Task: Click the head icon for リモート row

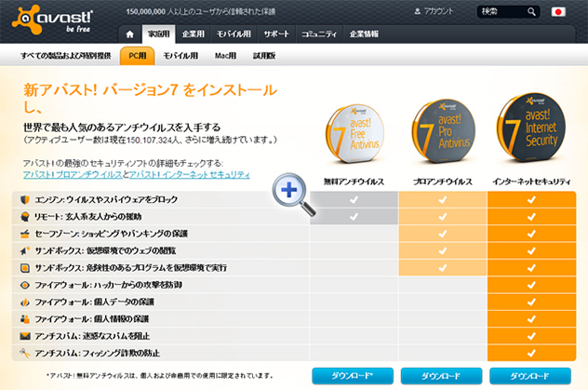Action: tap(25, 216)
